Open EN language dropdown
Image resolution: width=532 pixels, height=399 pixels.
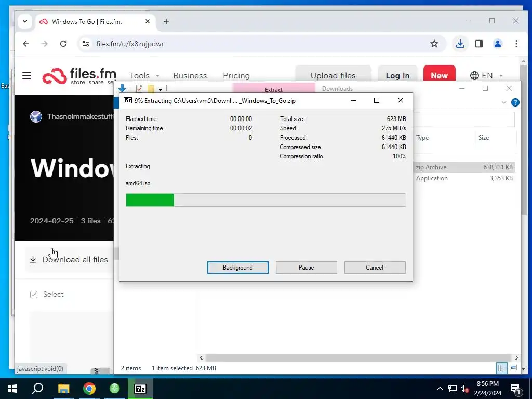(x=486, y=75)
